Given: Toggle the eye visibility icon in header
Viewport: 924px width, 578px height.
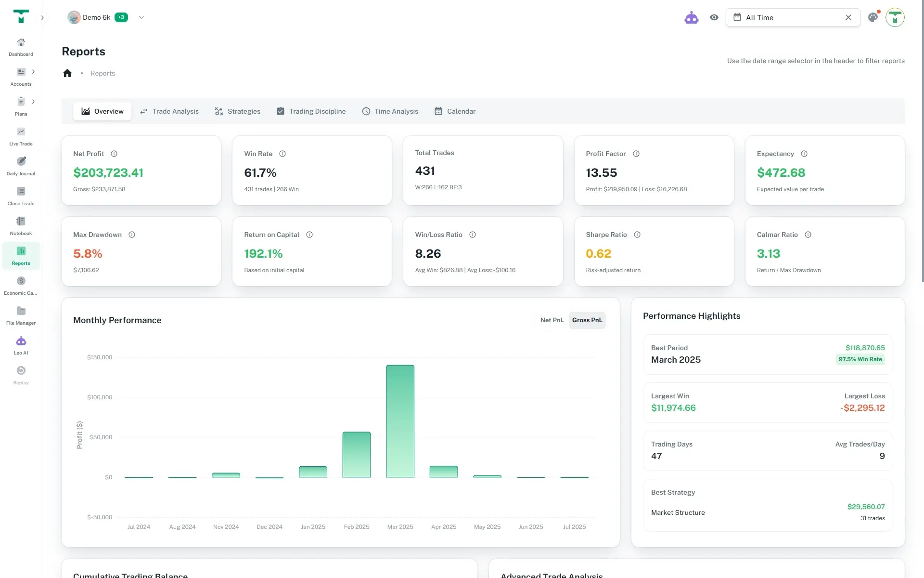Looking at the screenshot, I should click(714, 17).
